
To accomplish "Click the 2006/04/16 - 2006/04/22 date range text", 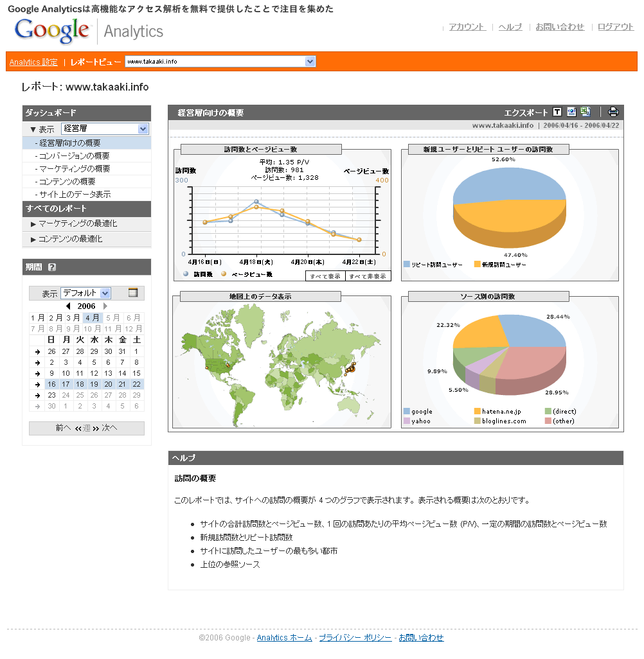I will (x=581, y=125).
